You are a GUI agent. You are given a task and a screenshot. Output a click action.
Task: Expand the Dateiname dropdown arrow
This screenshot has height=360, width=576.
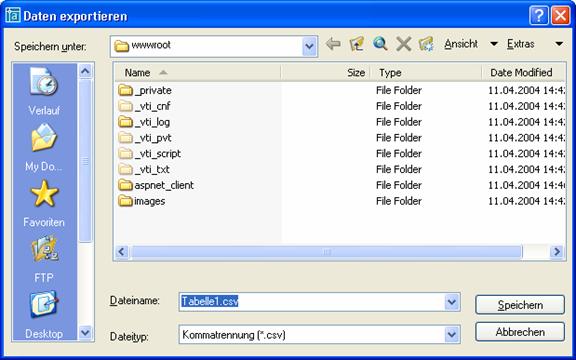(451, 302)
